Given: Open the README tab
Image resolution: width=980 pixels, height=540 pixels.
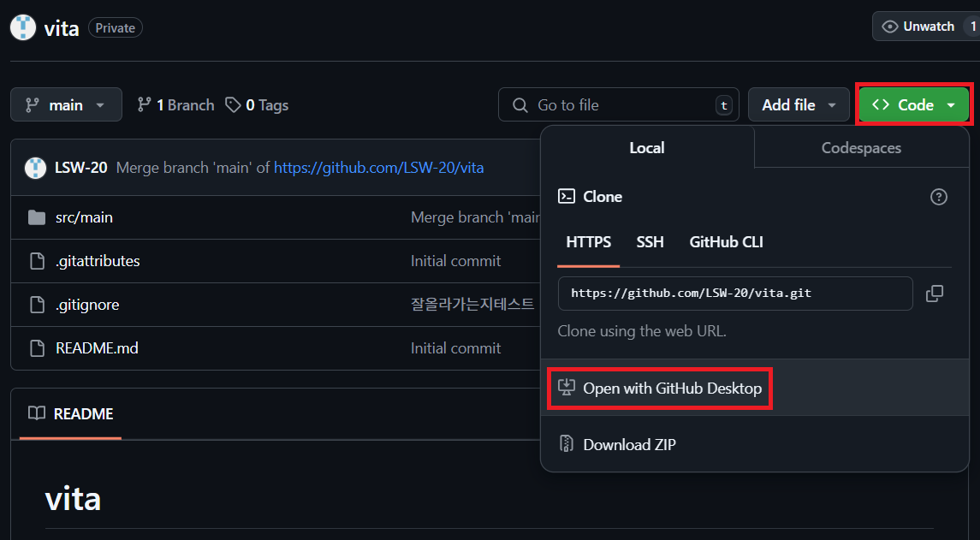Looking at the screenshot, I should (x=71, y=413).
